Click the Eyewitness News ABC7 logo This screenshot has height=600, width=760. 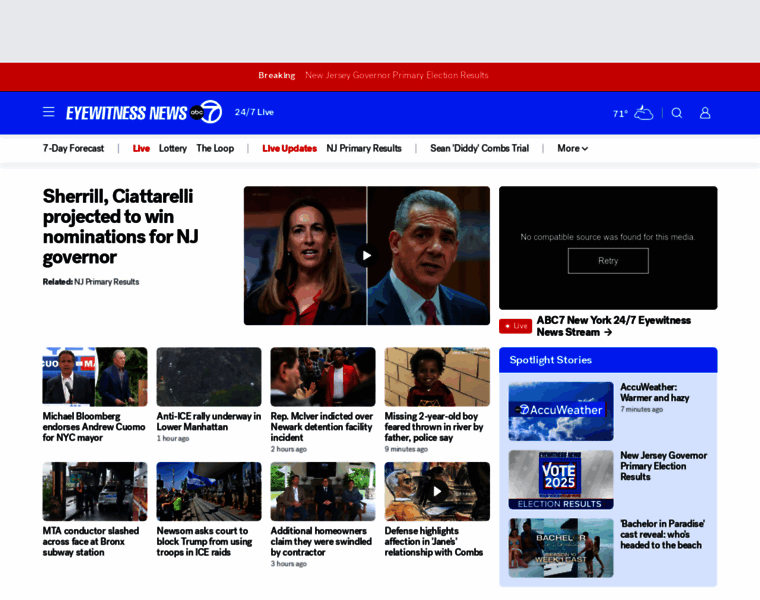pyautogui.click(x=144, y=112)
